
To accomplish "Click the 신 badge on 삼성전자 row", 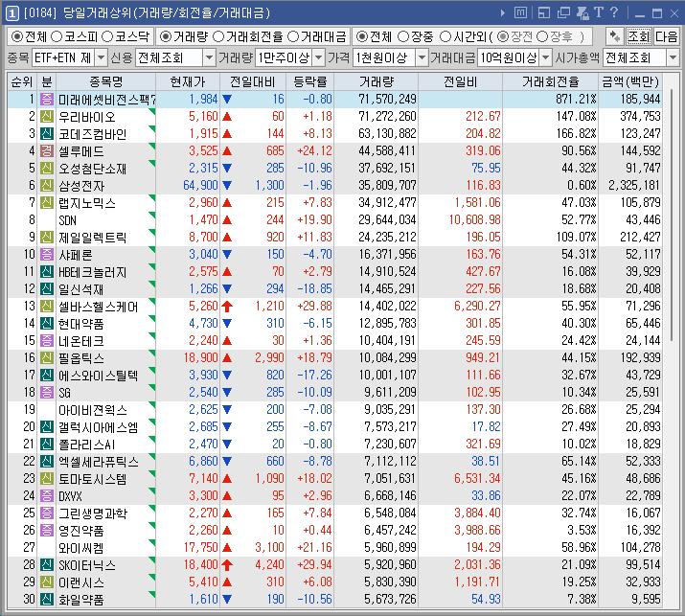I will 47,185.
